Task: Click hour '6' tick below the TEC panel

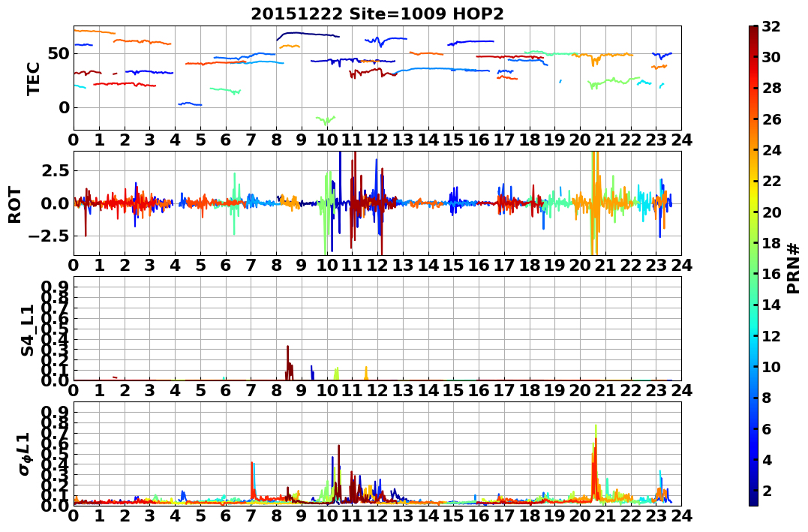Action: (225, 140)
